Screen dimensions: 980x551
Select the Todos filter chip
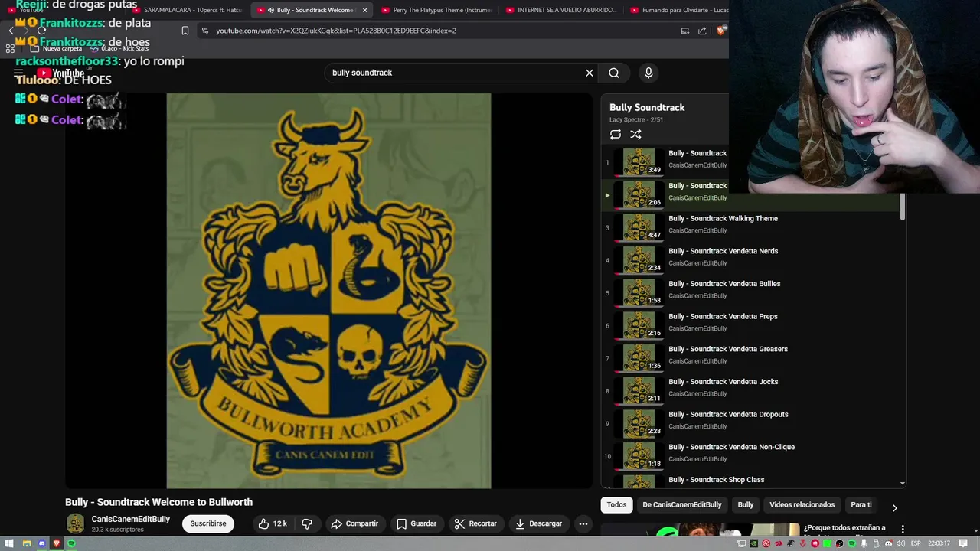[x=616, y=505]
